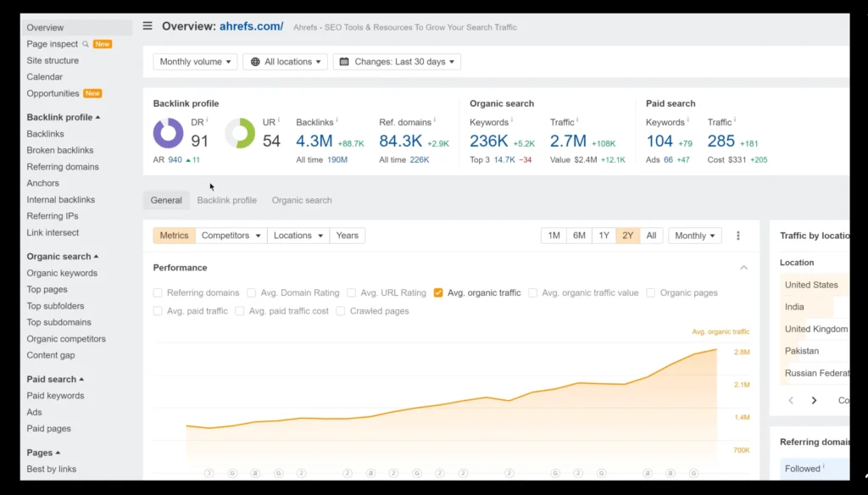Click the 84.3K referring domains value
This screenshot has width=868, height=495.
click(x=401, y=142)
